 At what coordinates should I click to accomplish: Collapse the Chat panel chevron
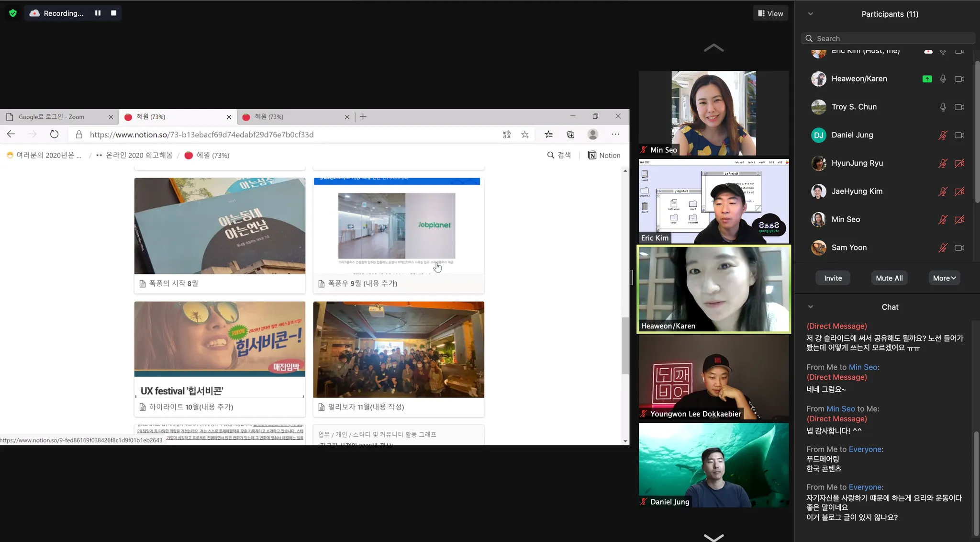(811, 307)
